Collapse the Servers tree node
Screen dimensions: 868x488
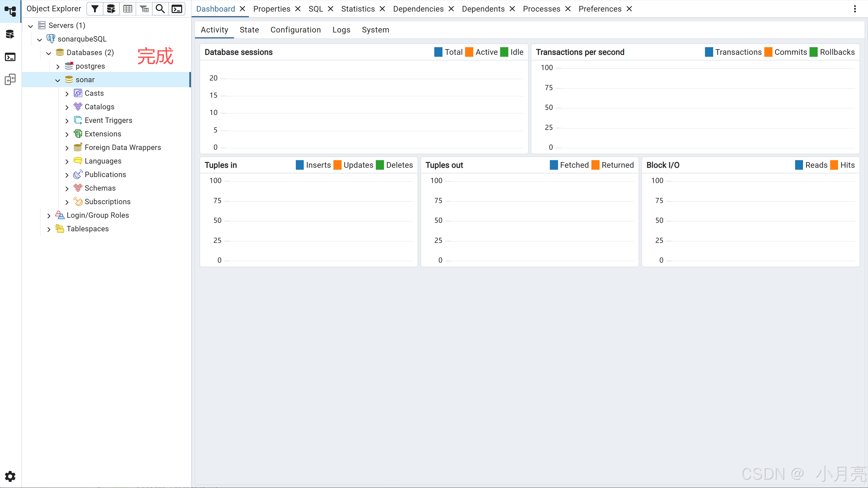31,26
